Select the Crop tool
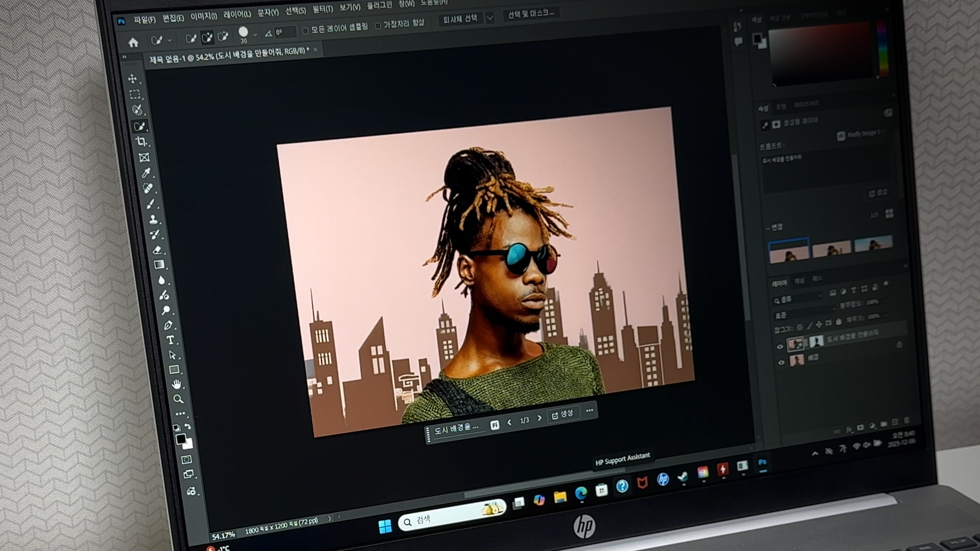 tap(141, 141)
